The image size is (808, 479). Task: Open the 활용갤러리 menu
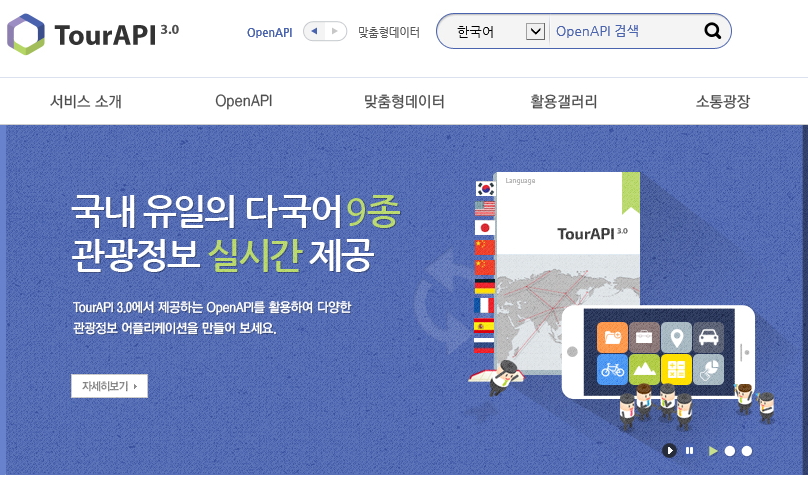tap(564, 101)
